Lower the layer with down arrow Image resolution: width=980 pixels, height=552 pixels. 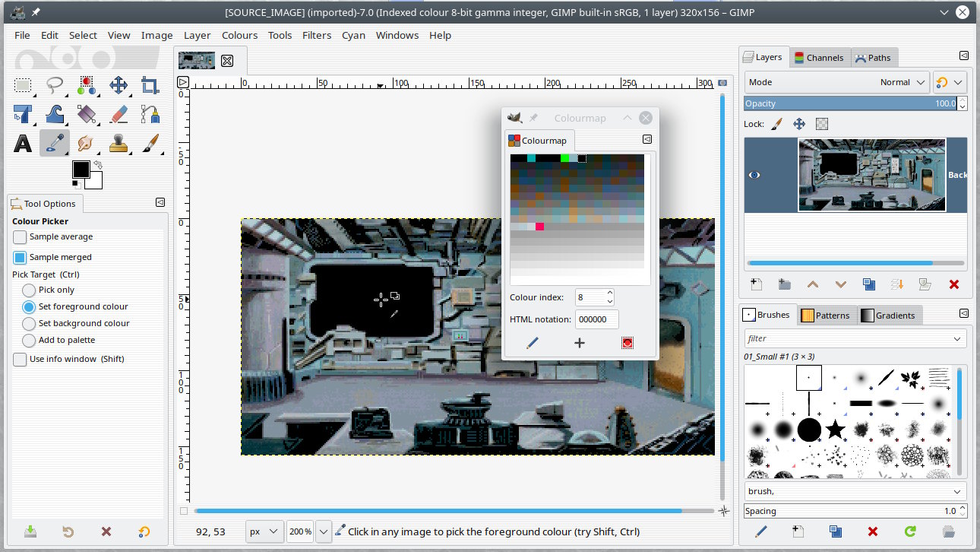(x=841, y=284)
